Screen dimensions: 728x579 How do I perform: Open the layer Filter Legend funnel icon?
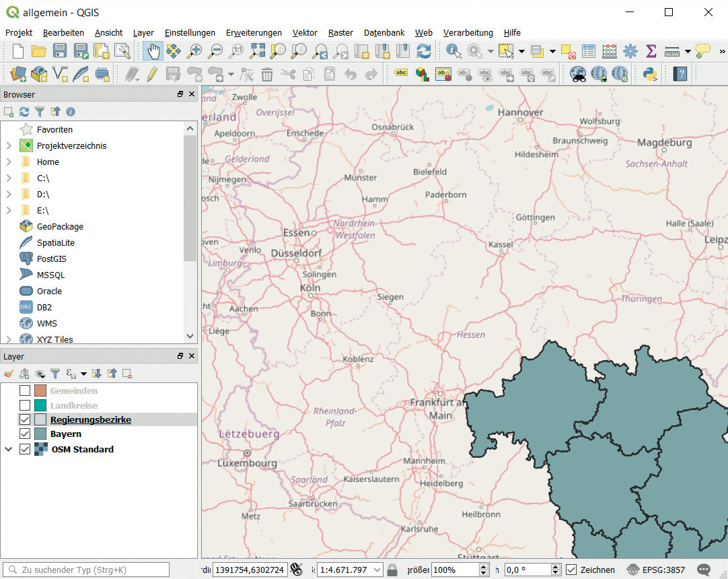55,374
